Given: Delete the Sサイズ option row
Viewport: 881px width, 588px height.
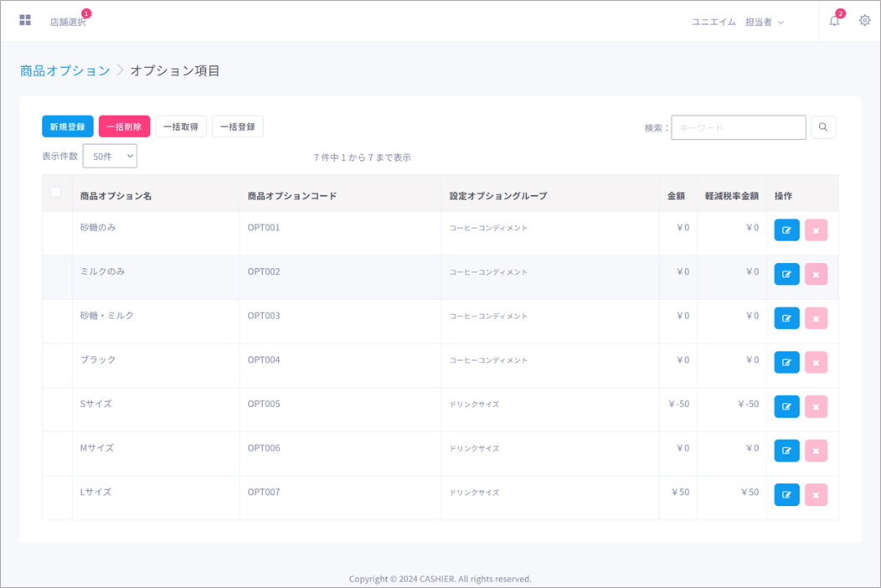Looking at the screenshot, I should (816, 406).
